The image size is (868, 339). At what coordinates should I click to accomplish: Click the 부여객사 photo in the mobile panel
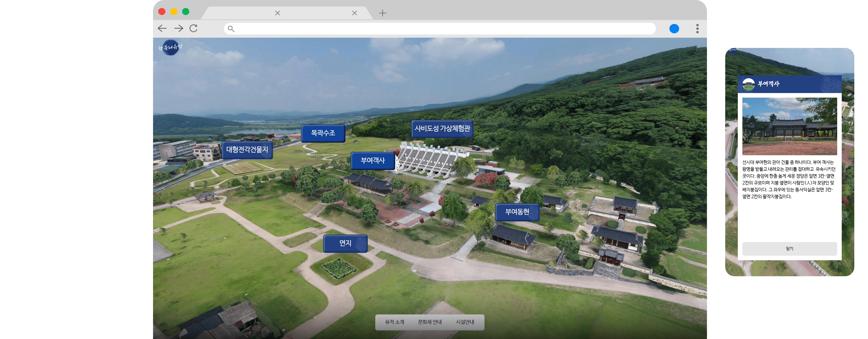coord(790,126)
